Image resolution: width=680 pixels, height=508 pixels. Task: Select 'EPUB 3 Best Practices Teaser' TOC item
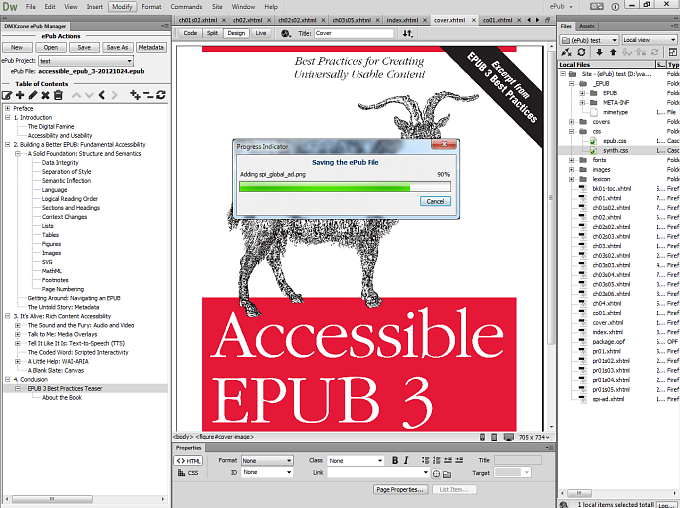[x=65, y=389]
